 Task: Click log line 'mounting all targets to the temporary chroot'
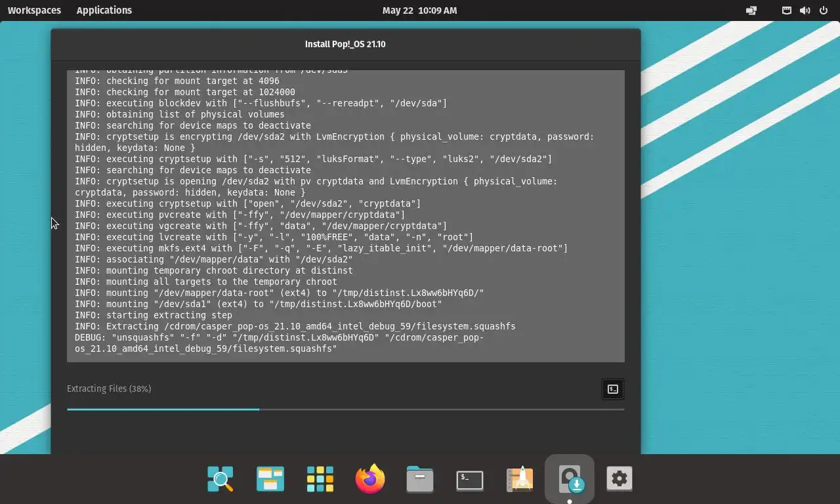[x=206, y=282]
